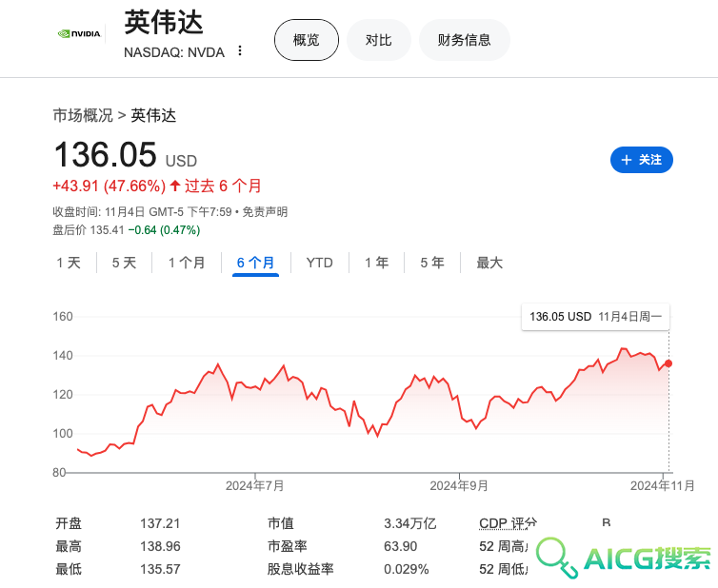Image resolution: width=718 pixels, height=588 pixels.
Task: Open the 免责声明 disclaimer link
Action: [265, 212]
